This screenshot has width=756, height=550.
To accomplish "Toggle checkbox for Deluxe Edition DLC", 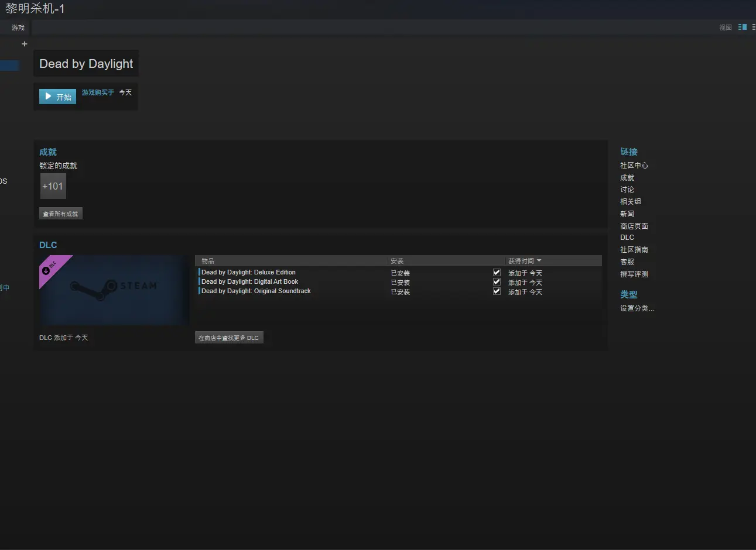I will click(497, 273).
